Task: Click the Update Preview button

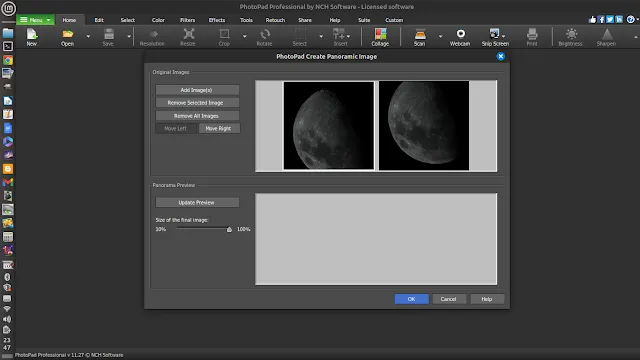Action: pyautogui.click(x=197, y=202)
